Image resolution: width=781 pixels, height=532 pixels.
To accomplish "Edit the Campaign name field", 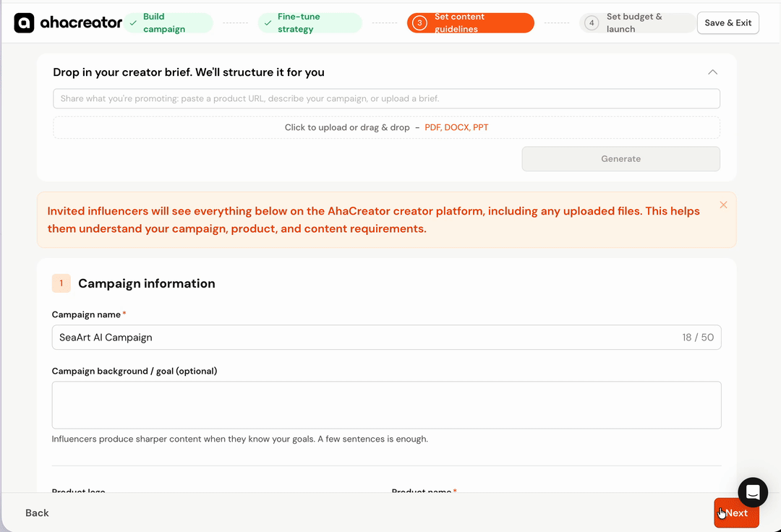I will pyautogui.click(x=386, y=338).
